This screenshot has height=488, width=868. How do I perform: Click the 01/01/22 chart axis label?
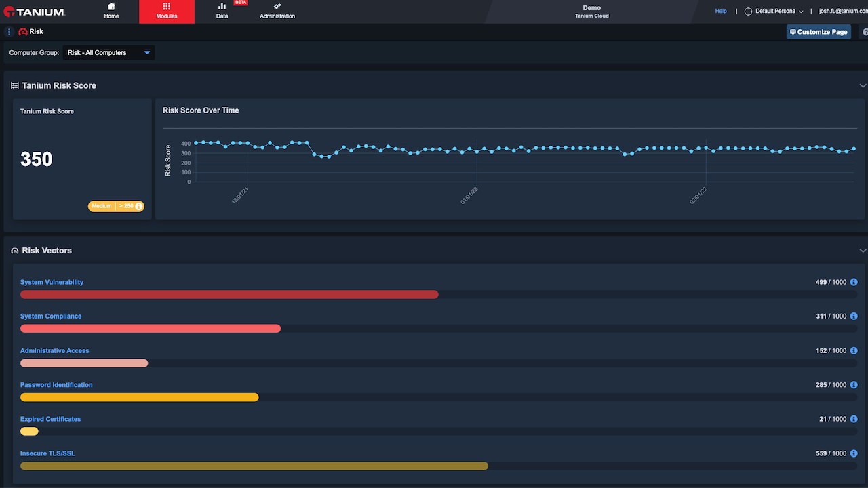coord(469,196)
